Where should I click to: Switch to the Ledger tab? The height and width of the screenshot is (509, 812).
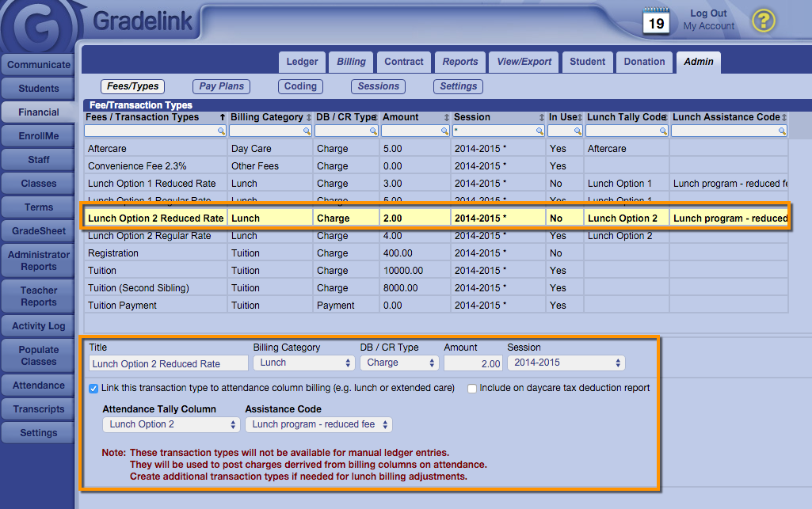click(302, 62)
